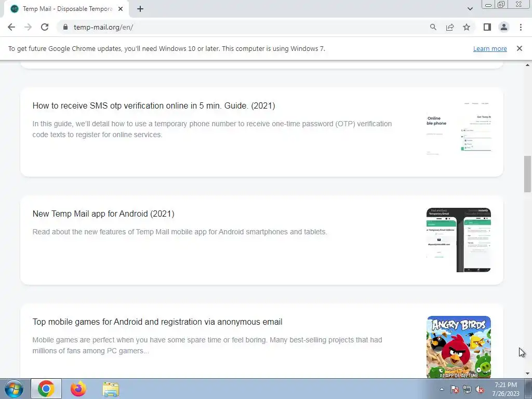The height and width of the screenshot is (399, 532).
Task: Launch Firefox from the taskbar
Action: [78, 389]
